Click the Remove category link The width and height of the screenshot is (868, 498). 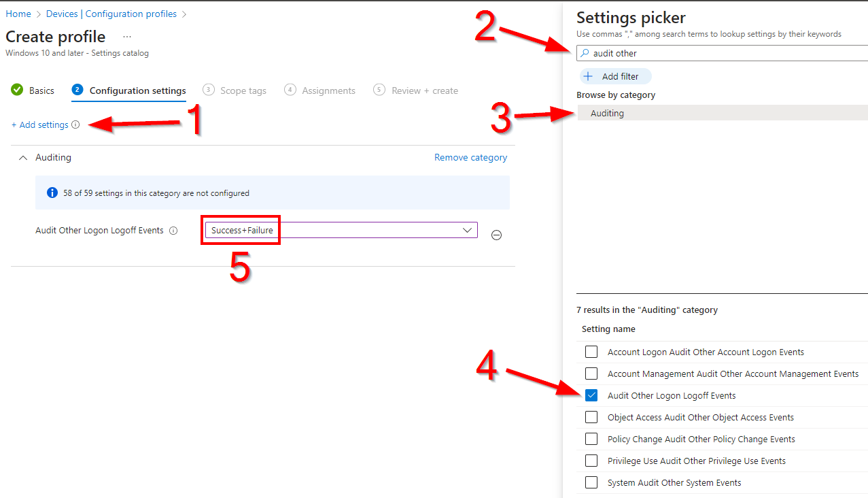point(470,157)
